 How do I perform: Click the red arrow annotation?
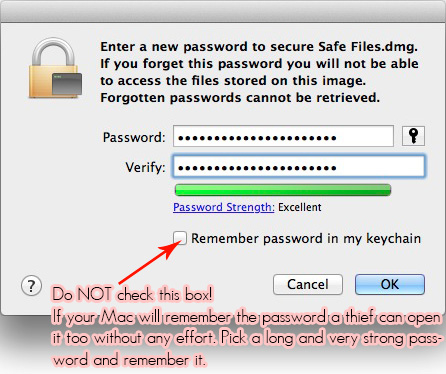150,263
